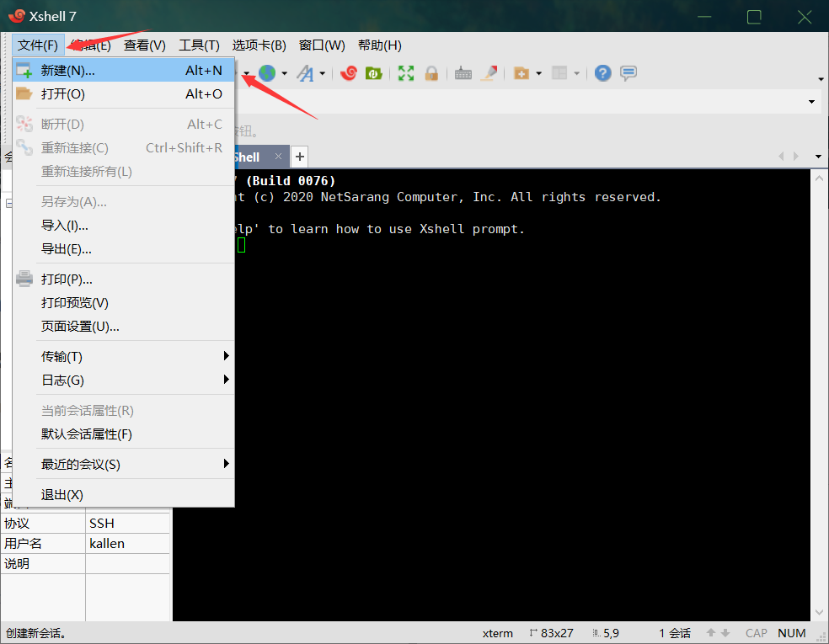
Task: Open the font settings icon
Action: click(305, 73)
